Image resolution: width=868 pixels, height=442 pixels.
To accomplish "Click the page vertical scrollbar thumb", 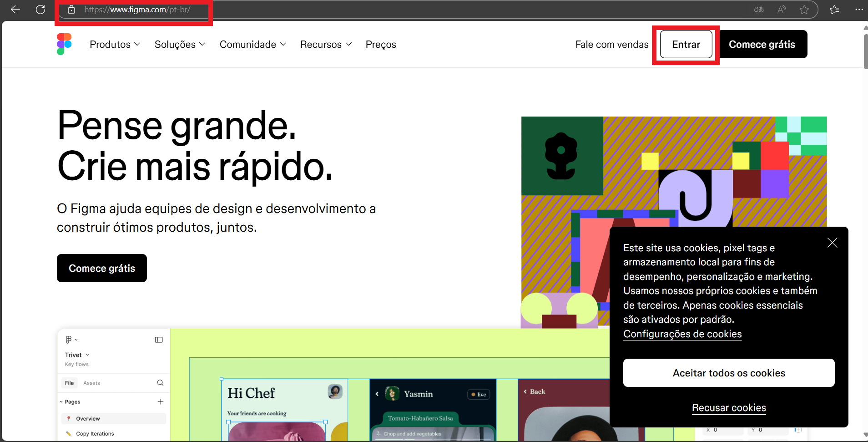I will [x=865, y=51].
